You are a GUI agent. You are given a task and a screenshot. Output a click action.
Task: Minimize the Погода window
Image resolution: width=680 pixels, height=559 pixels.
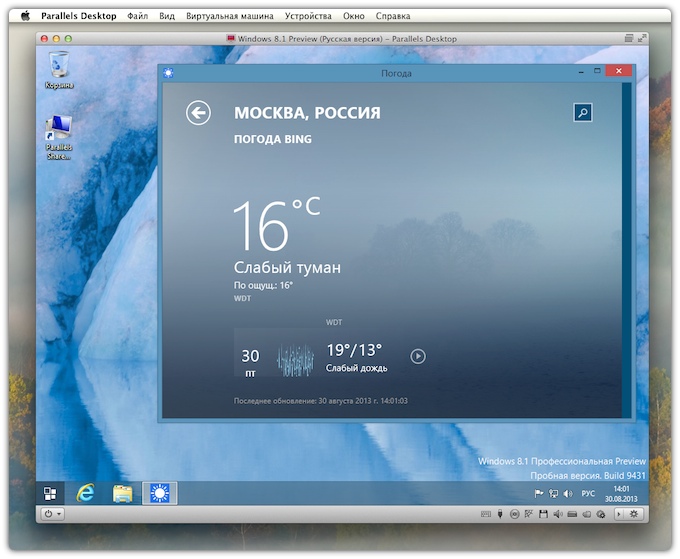tap(581, 72)
